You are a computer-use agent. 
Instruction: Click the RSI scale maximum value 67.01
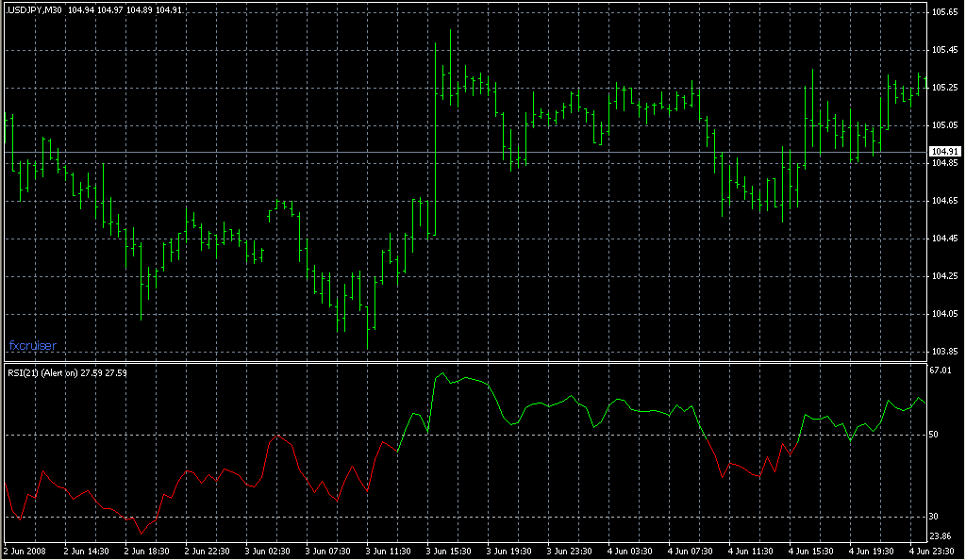coord(941,371)
